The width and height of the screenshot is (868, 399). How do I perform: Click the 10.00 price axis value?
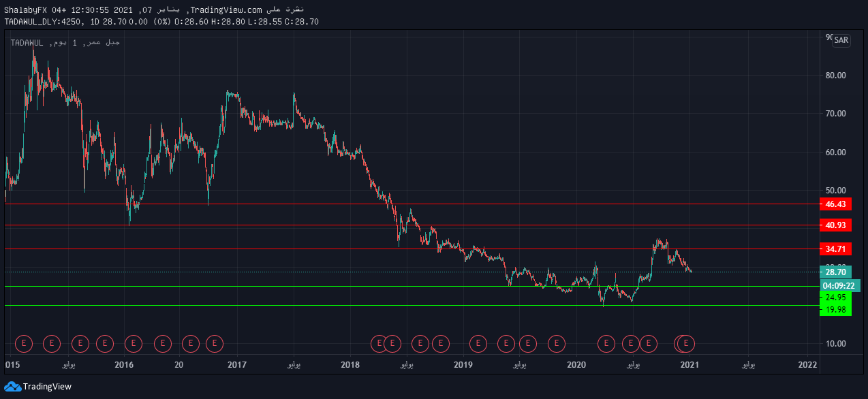coord(835,344)
